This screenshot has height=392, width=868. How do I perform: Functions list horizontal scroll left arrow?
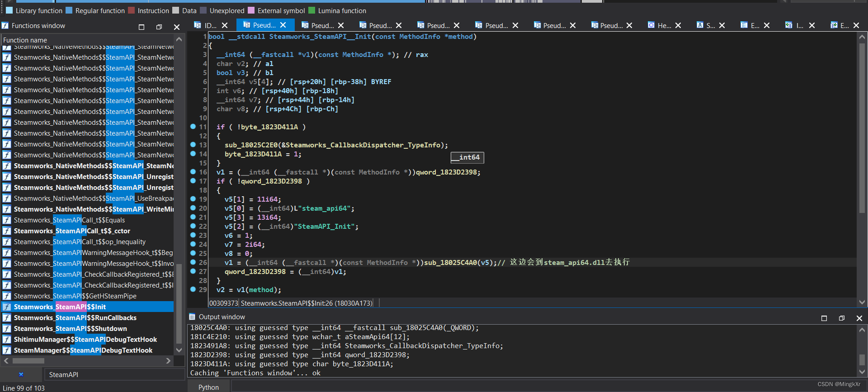point(6,361)
